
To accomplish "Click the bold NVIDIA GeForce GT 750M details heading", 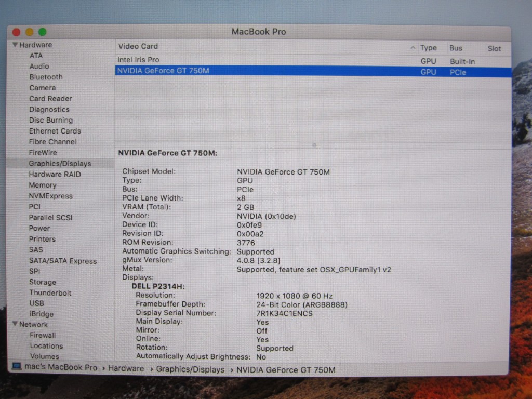I will pyautogui.click(x=168, y=153).
